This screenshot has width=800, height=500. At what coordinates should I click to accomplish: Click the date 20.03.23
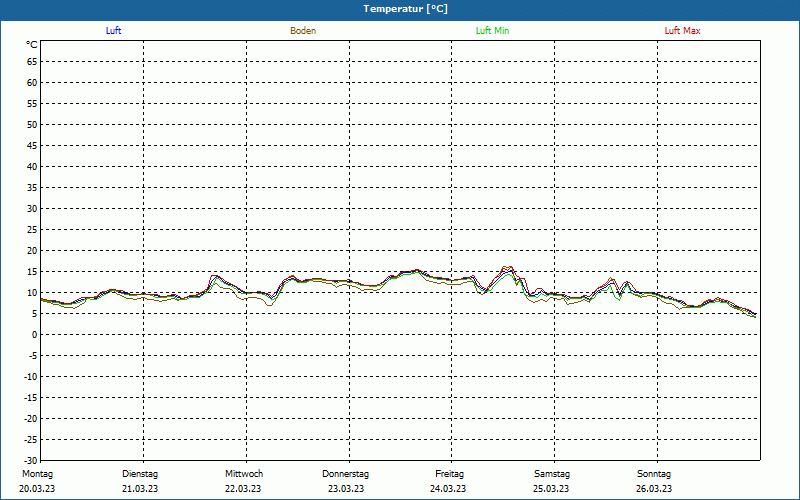coord(37,489)
